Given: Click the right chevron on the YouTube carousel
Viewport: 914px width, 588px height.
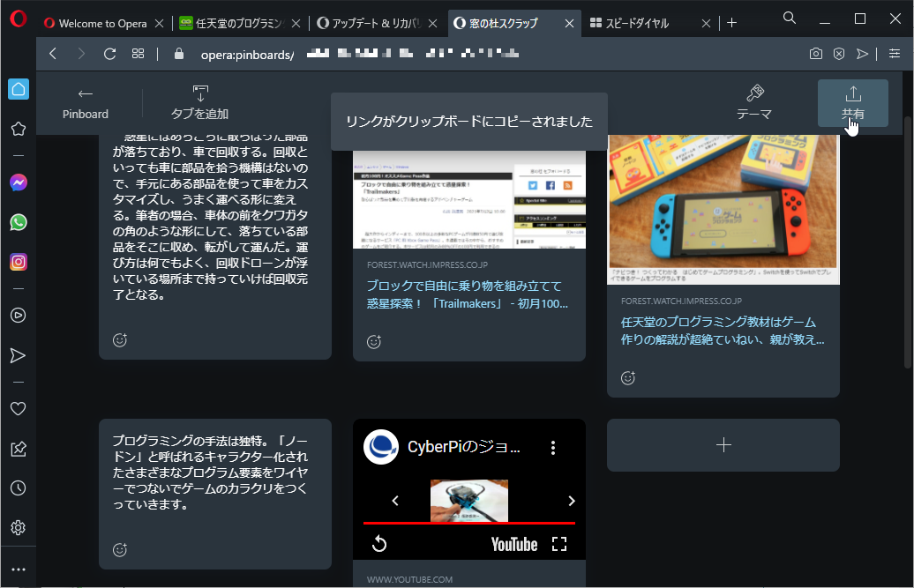Looking at the screenshot, I should [571, 500].
